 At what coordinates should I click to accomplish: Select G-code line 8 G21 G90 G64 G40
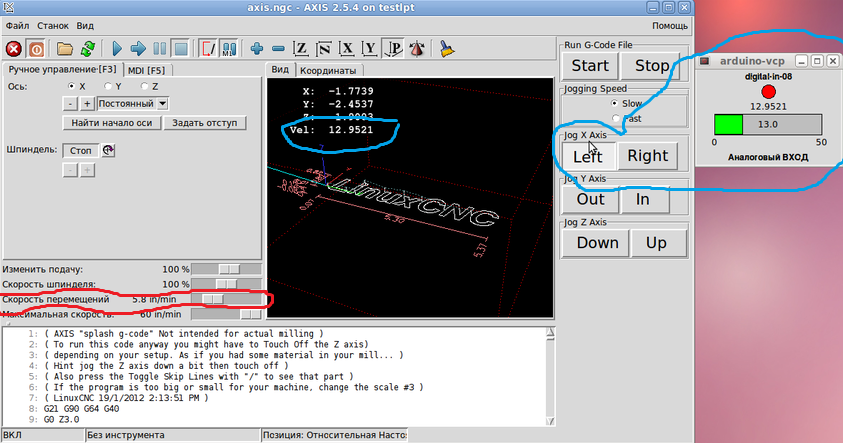(x=81, y=409)
